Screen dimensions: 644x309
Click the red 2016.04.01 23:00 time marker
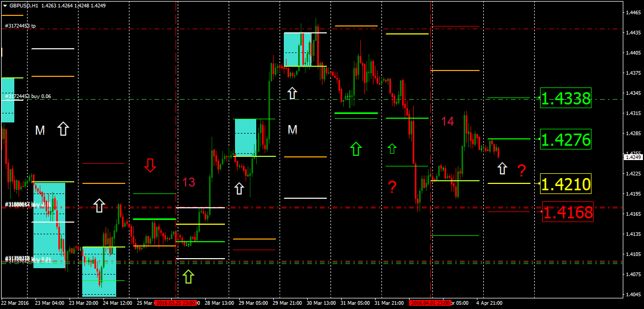click(430, 303)
